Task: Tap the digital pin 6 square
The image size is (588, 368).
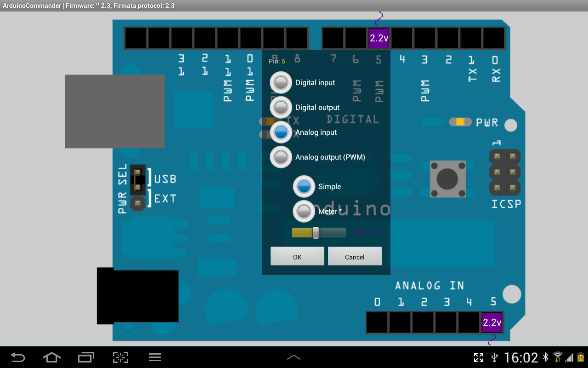Action: [x=356, y=38]
